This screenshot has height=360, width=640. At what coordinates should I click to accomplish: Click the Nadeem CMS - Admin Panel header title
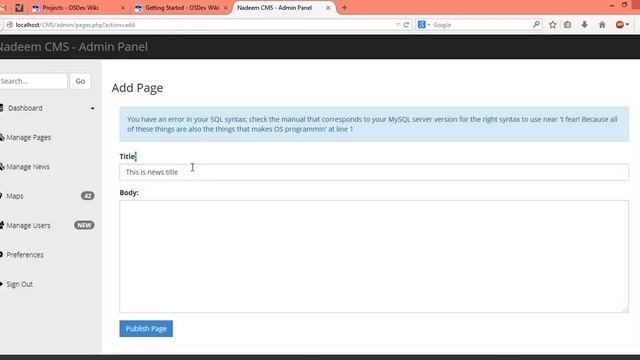tap(73, 47)
